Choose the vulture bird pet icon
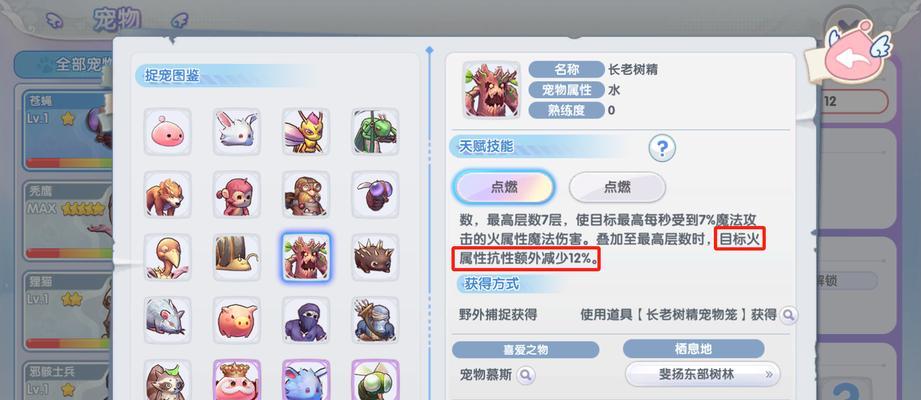 (167, 257)
